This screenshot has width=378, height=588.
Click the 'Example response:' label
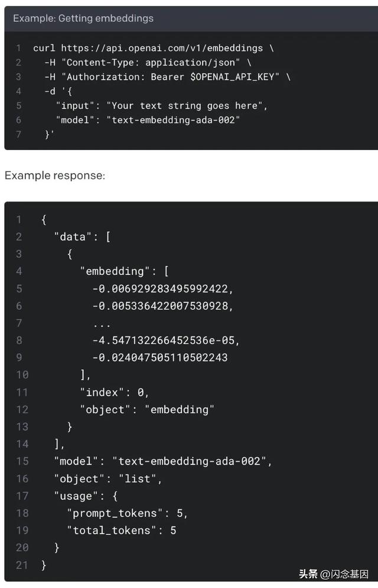[55, 176]
